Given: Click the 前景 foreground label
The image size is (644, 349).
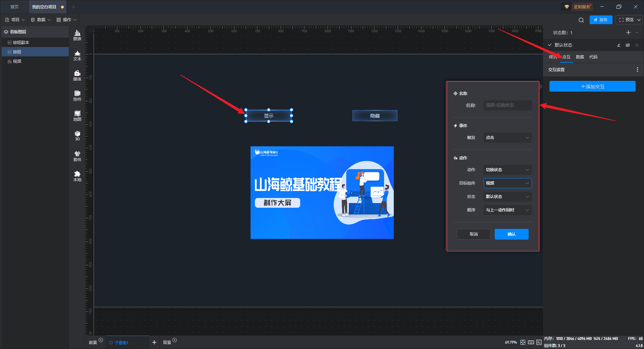Looking at the screenshot, I should tap(93, 343).
